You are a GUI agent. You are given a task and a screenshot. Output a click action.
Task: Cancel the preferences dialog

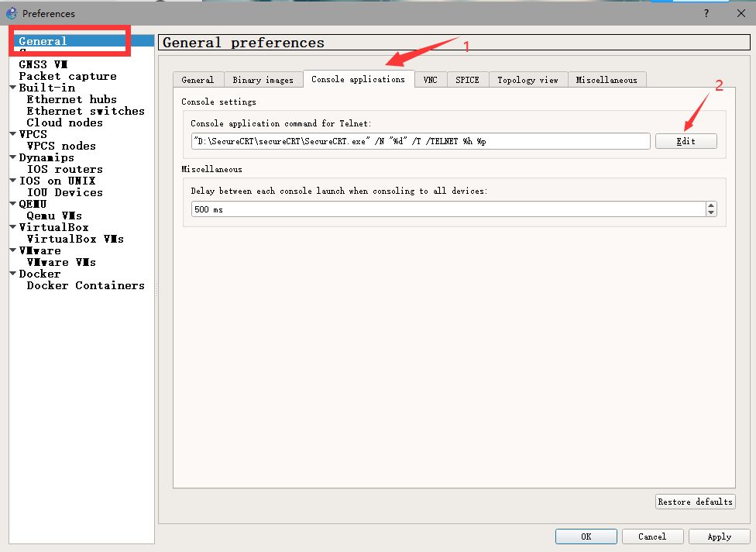coord(652,536)
